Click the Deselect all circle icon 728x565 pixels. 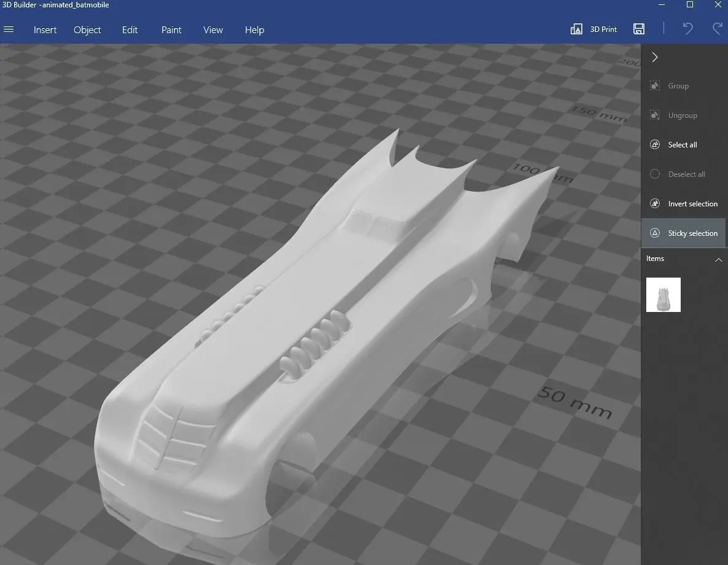tap(655, 174)
